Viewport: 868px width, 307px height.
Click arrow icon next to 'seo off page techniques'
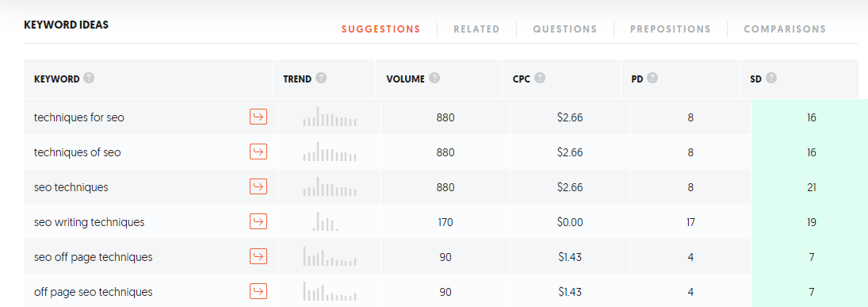(x=258, y=256)
